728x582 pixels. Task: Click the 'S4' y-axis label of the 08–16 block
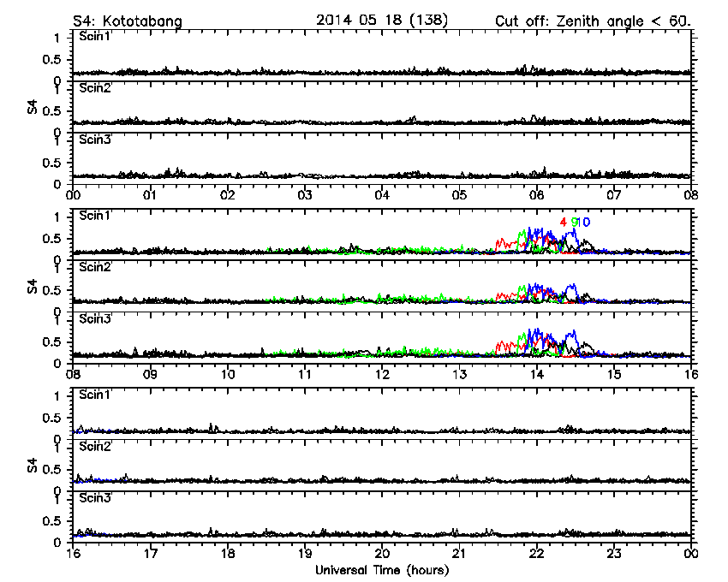(x=32, y=287)
